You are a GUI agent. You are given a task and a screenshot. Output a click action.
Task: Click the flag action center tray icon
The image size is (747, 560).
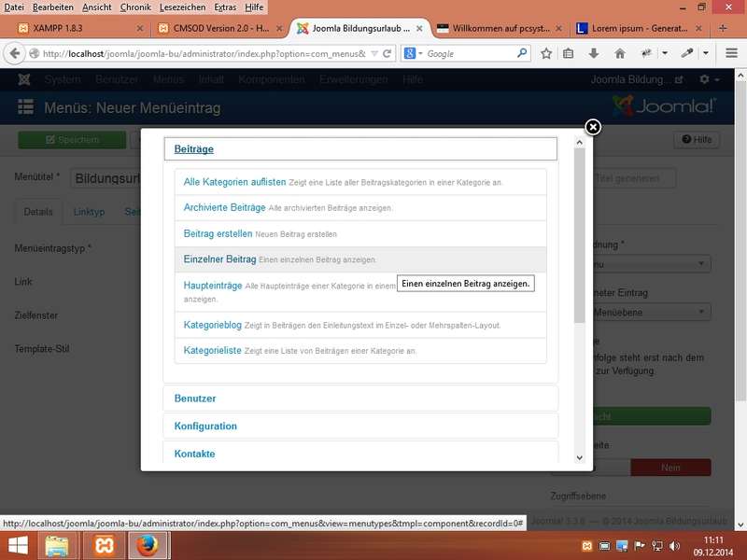[640, 546]
